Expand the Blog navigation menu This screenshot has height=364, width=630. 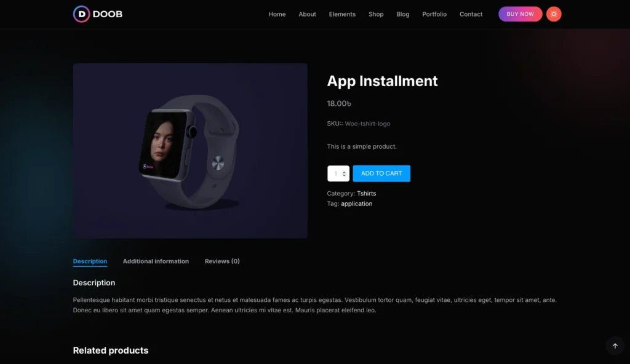click(x=403, y=14)
